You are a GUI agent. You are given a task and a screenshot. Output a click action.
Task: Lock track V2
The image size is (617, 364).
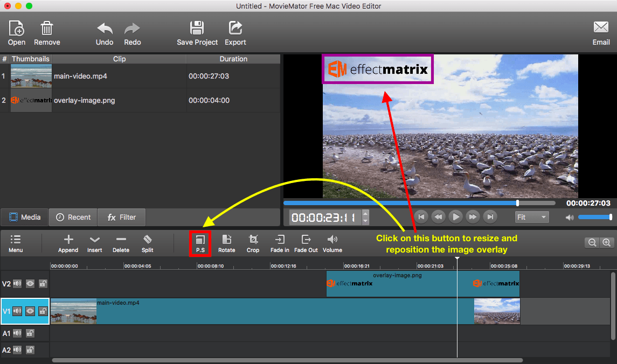43,283
